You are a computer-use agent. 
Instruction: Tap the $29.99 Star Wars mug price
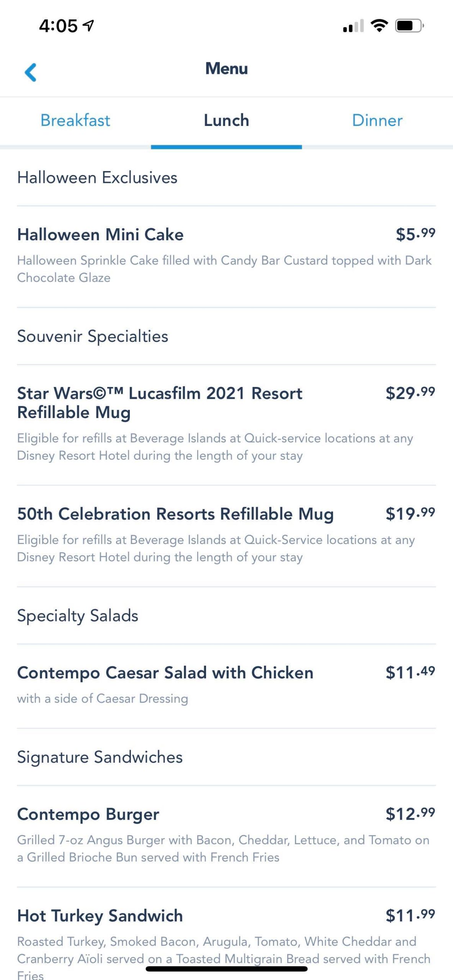pos(410,393)
